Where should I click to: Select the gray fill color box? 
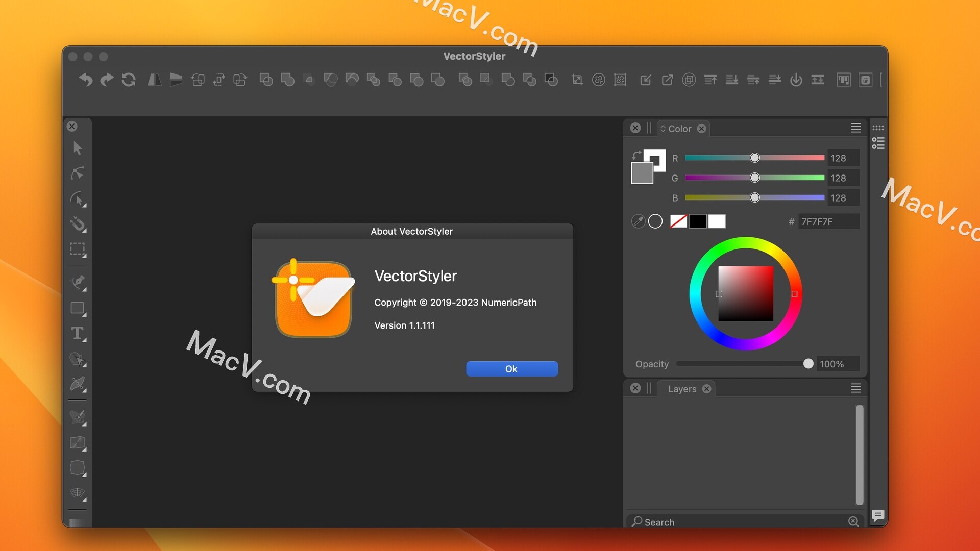(x=642, y=173)
